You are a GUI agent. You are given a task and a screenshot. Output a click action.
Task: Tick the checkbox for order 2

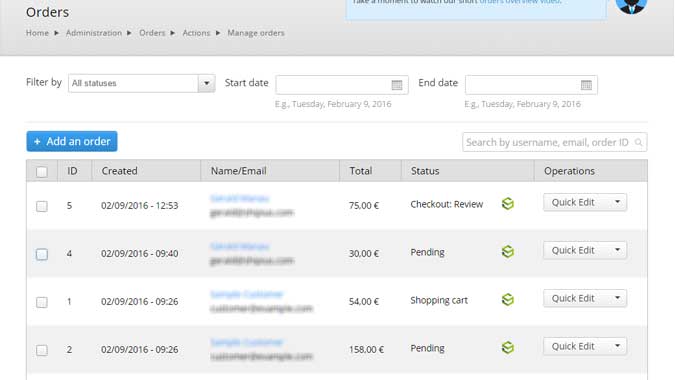coord(42,350)
